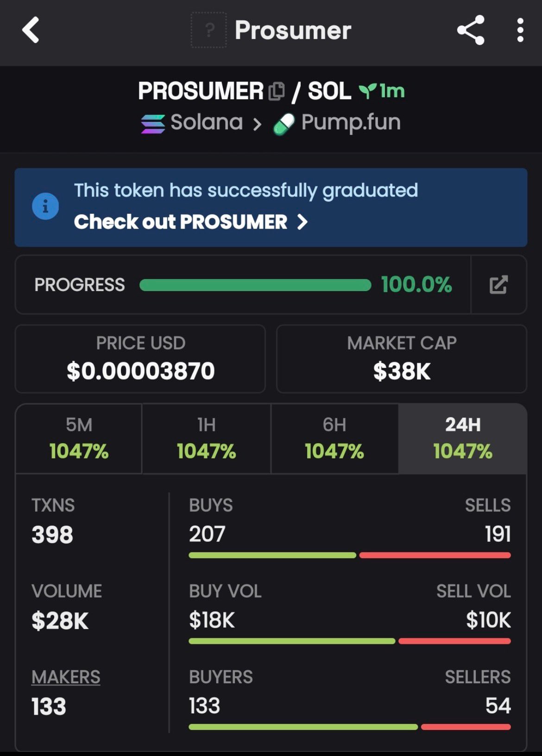Image resolution: width=542 pixels, height=756 pixels.
Task: Select the 5M timeframe tab
Action: pos(79,438)
